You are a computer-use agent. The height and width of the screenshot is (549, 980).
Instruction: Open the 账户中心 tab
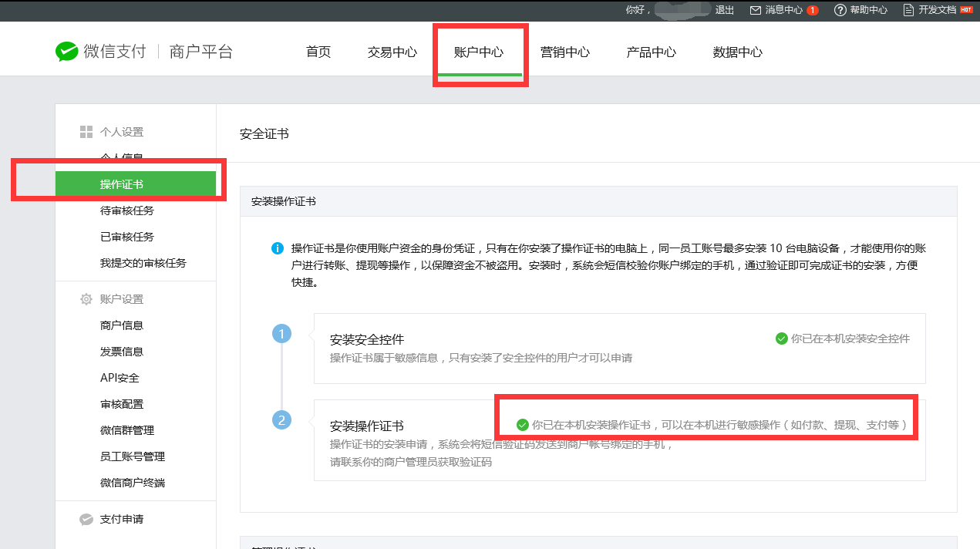479,52
